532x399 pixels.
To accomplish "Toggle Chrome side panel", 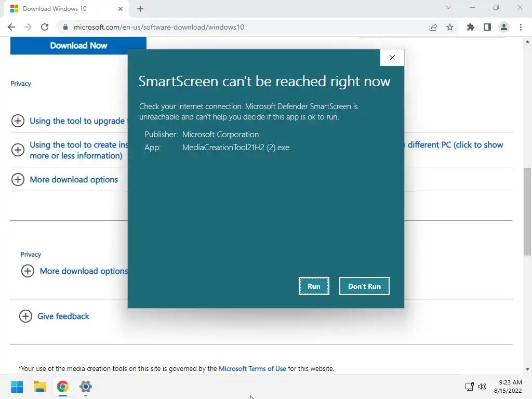I will tap(487, 27).
